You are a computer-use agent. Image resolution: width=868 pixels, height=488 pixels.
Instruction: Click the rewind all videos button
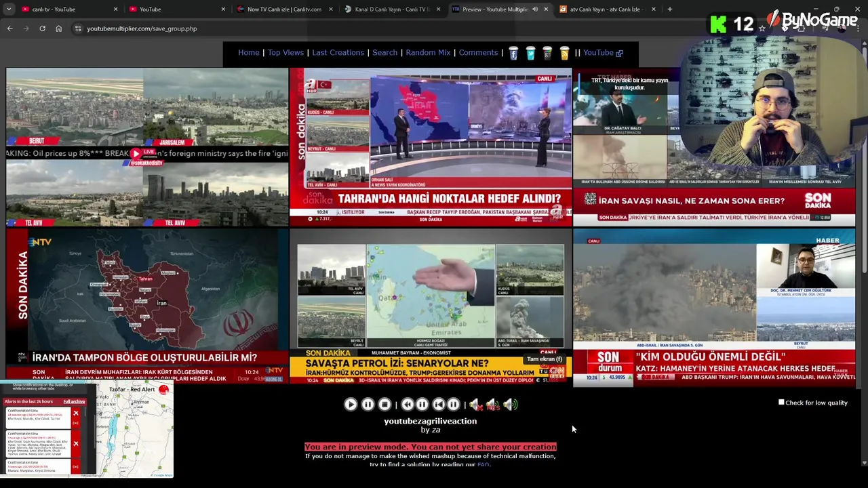pyautogui.click(x=408, y=405)
